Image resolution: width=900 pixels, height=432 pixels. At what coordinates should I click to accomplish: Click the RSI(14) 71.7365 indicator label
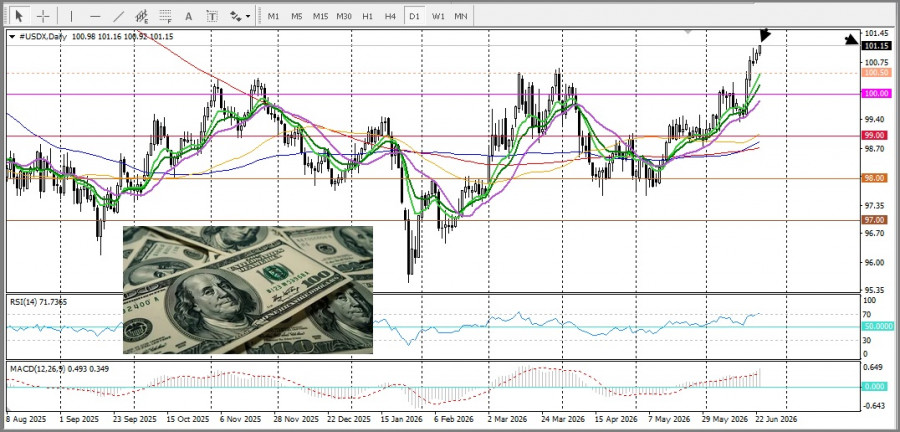pos(38,301)
